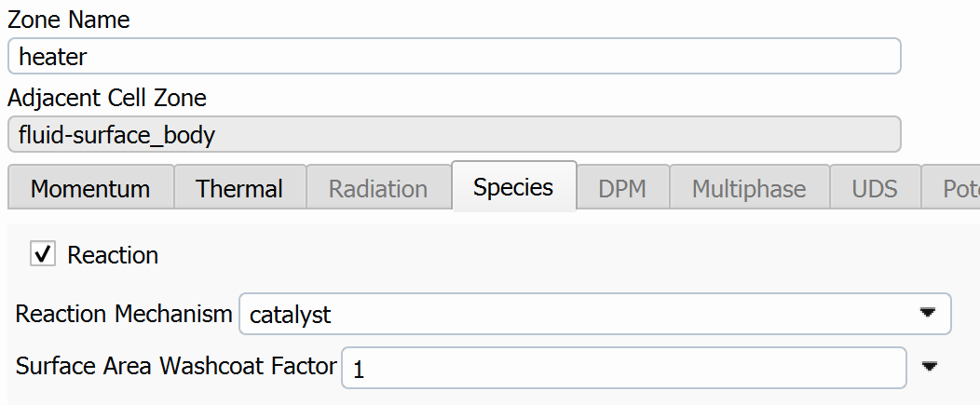Click the Zone Name label
This screenshot has width=980, height=405.
pyautogui.click(x=69, y=19)
